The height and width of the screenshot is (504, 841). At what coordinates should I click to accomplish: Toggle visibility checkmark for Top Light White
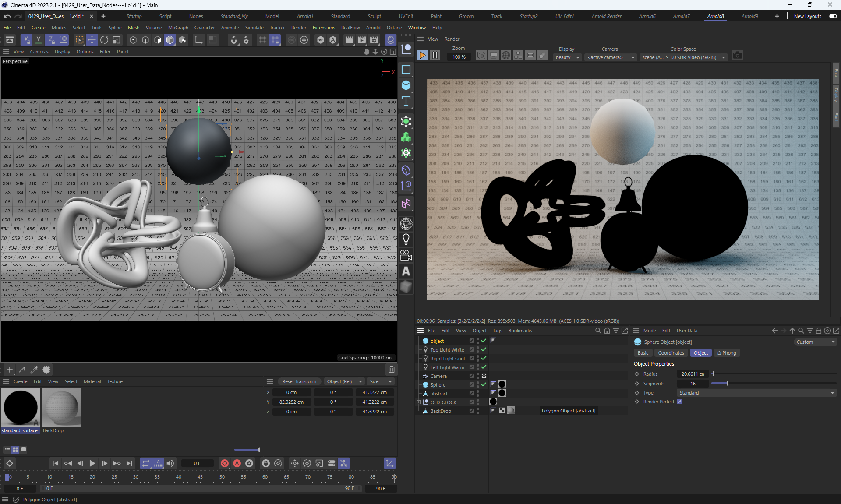pyautogui.click(x=484, y=350)
